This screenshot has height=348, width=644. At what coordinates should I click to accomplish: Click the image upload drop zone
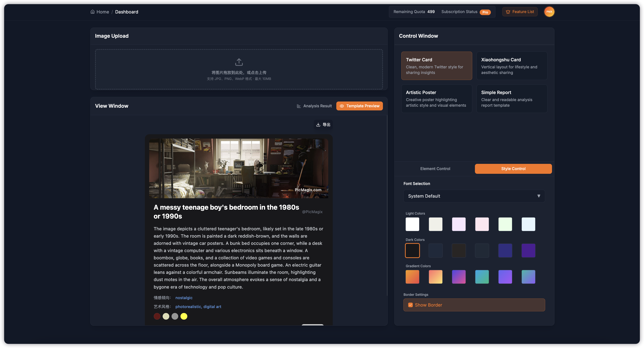239,69
